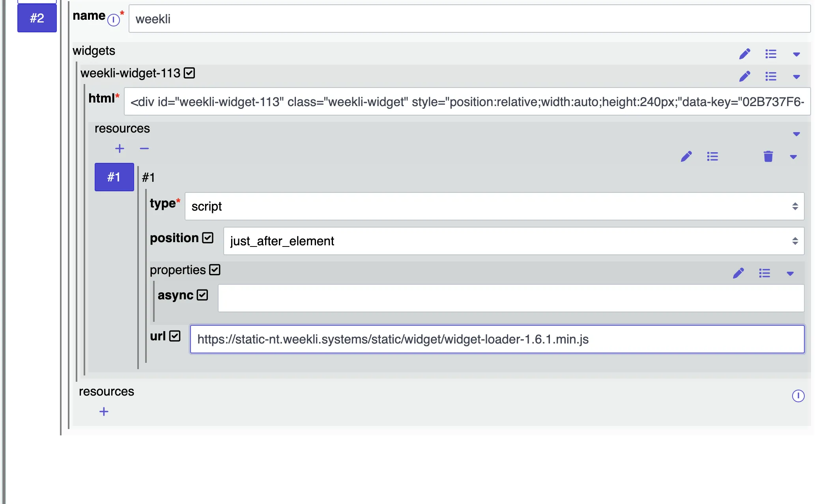Screen dimensions: 815x504
Task: Open the position select showing just_after_element
Action: click(x=514, y=241)
